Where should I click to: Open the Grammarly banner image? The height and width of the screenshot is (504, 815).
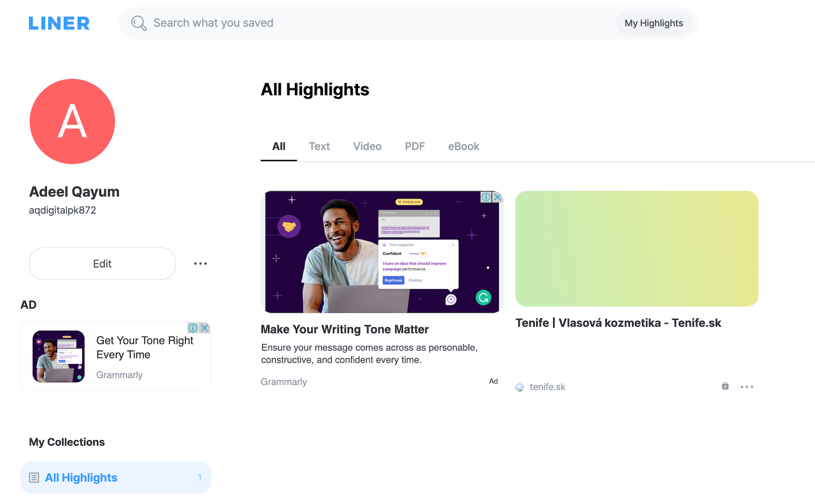tap(382, 252)
